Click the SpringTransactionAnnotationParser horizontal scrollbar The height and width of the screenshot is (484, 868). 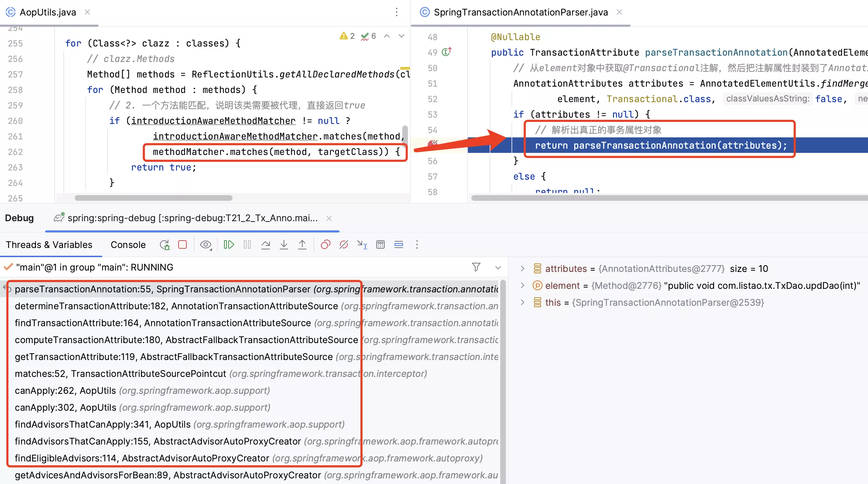669,198
